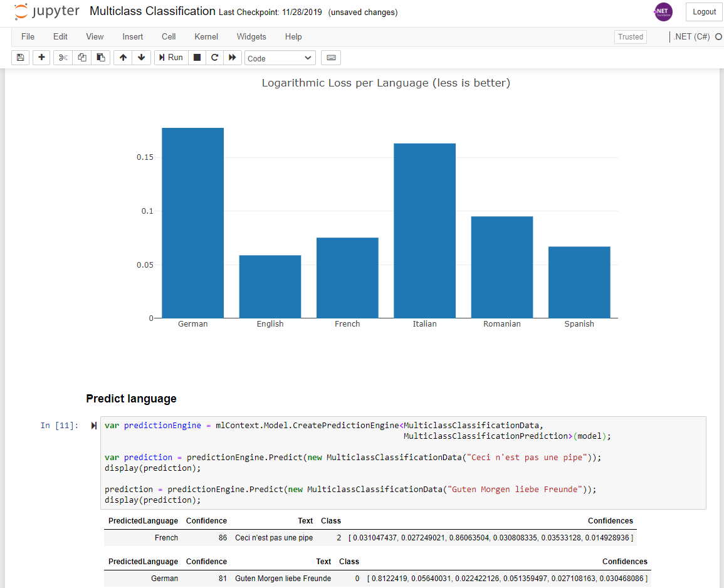Run the selected cell
Image resolution: width=724 pixels, height=588 pixels.
[171, 58]
